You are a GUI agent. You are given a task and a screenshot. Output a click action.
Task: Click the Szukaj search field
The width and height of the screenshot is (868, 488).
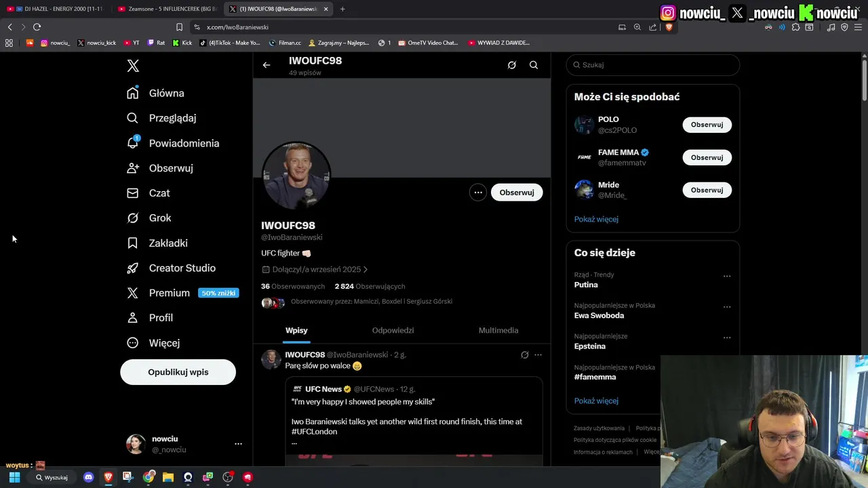tap(653, 65)
